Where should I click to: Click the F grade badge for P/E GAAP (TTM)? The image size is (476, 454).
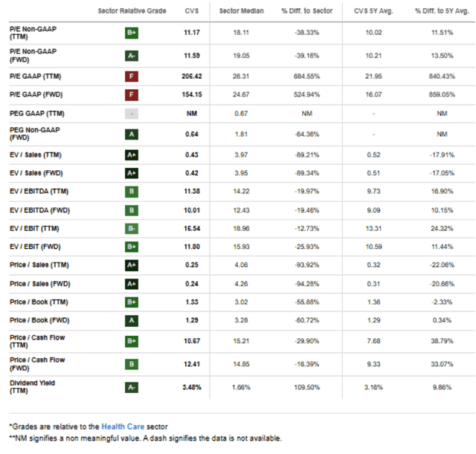click(x=132, y=74)
